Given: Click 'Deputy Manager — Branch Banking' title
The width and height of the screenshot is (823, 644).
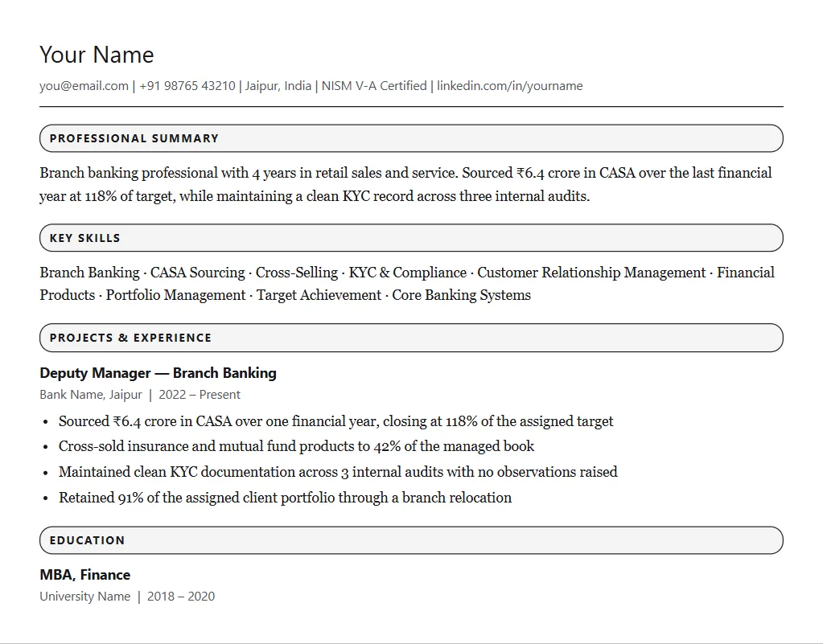Looking at the screenshot, I should pyautogui.click(x=158, y=373).
